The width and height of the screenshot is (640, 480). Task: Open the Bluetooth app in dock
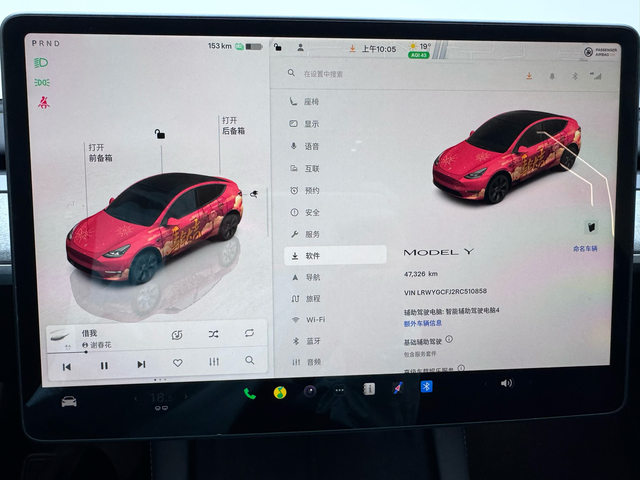[427, 386]
